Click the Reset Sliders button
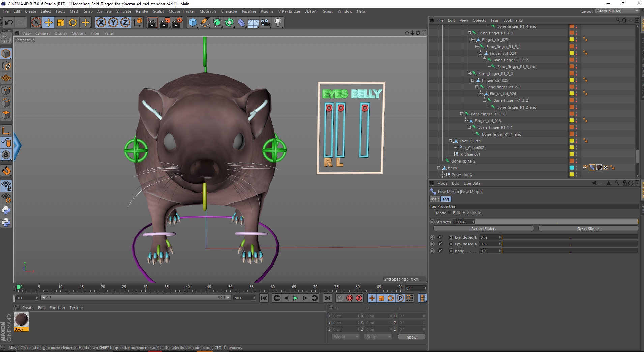This screenshot has height=352, width=644. tap(588, 229)
